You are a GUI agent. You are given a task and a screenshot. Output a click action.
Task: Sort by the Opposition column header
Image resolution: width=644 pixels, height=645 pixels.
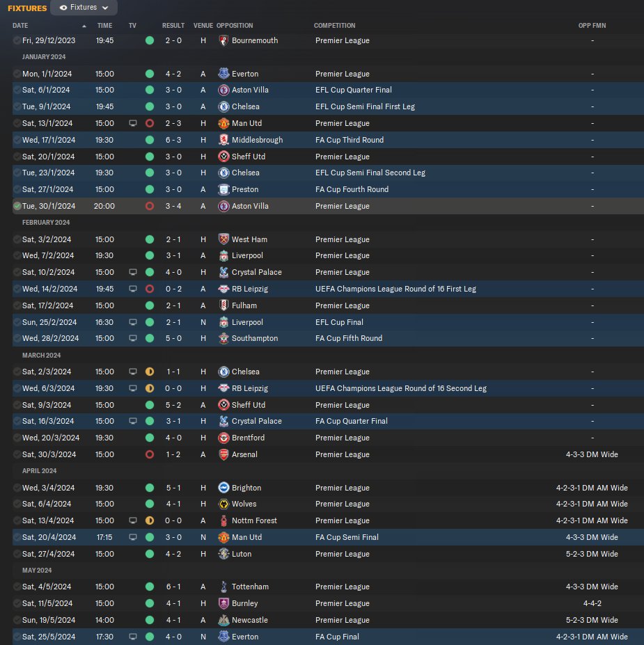click(235, 26)
